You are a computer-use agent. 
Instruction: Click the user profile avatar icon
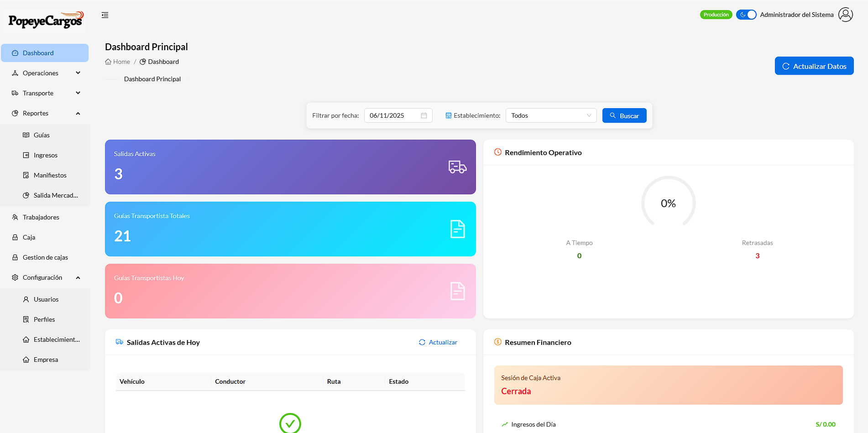click(845, 15)
